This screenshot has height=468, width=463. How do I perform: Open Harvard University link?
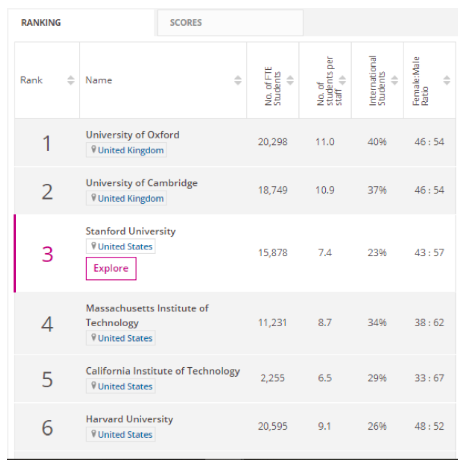point(129,419)
